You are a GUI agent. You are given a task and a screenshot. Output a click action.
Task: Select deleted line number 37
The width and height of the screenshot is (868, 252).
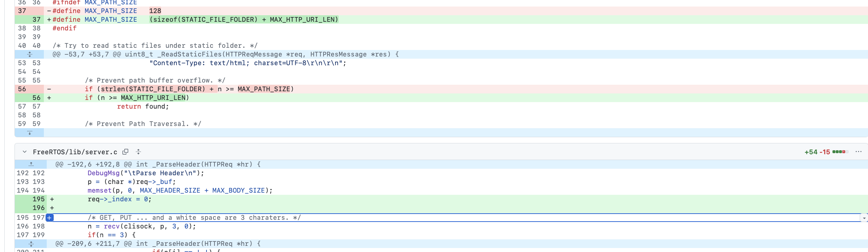click(22, 11)
